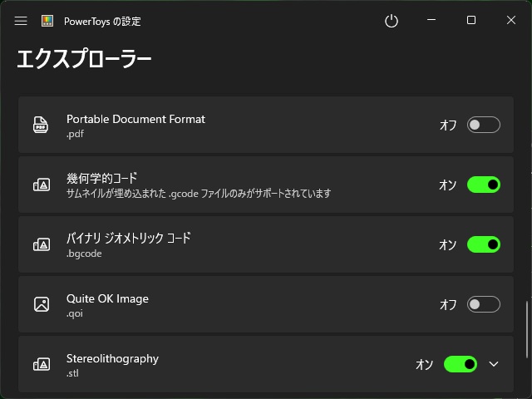
Task: Minimize the PowerToys settings window
Action: point(431,20)
